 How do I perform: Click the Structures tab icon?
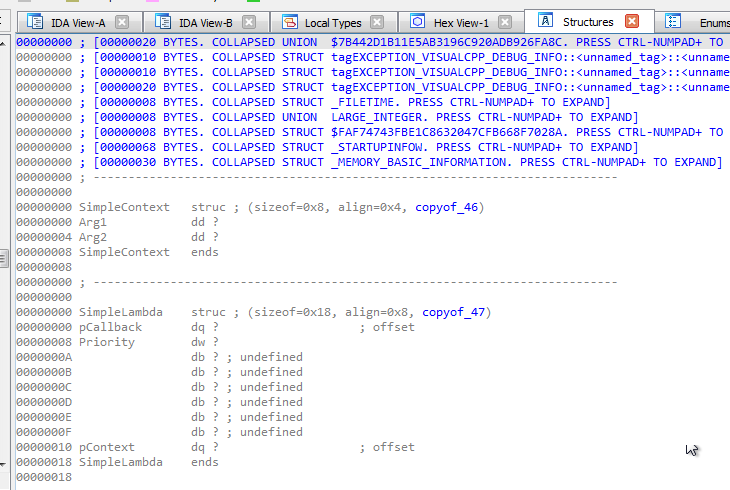546,21
